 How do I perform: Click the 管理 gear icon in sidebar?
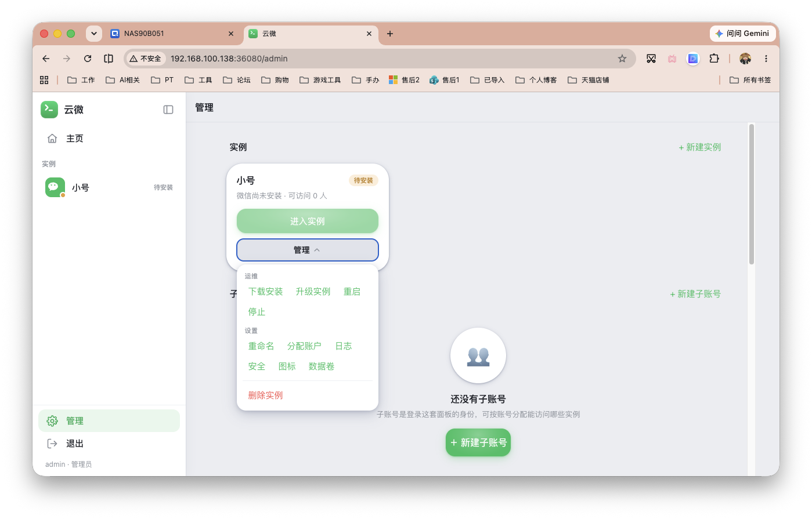click(x=52, y=421)
